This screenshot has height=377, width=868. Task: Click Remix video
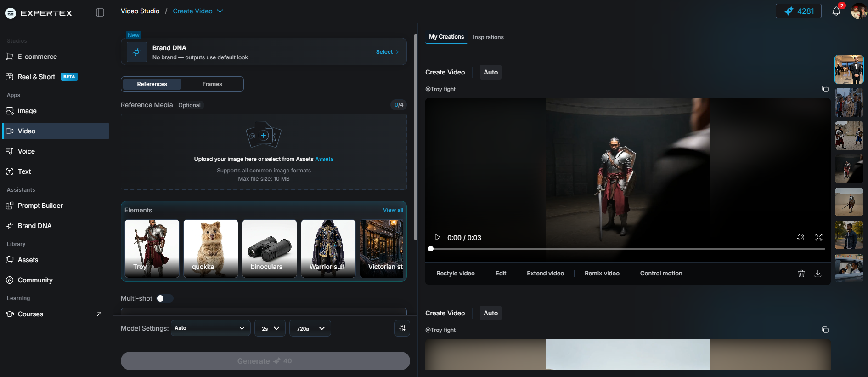coord(602,273)
